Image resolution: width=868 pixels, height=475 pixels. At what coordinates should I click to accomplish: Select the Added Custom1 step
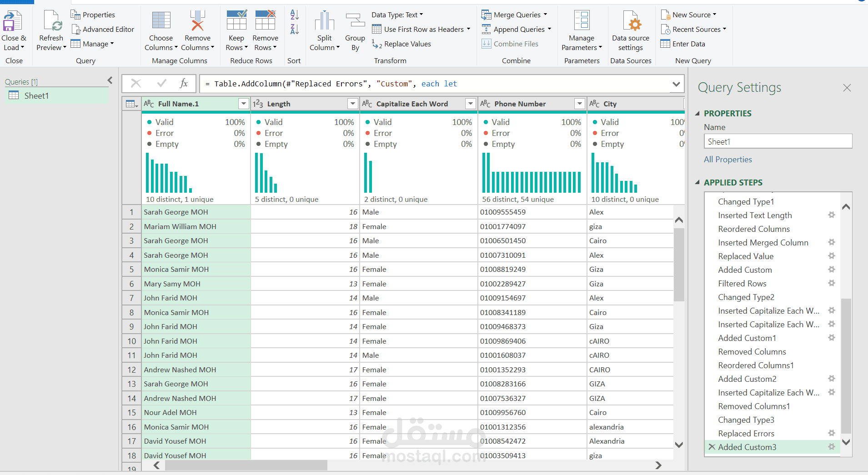pyautogui.click(x=747, y=338)
